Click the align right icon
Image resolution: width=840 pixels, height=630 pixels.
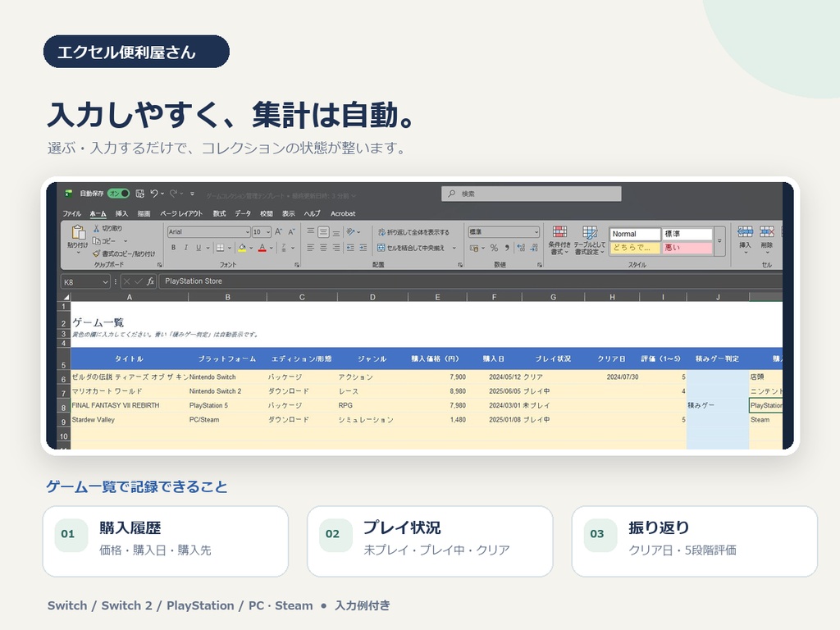pyautogui.click(x=336, y=248)
